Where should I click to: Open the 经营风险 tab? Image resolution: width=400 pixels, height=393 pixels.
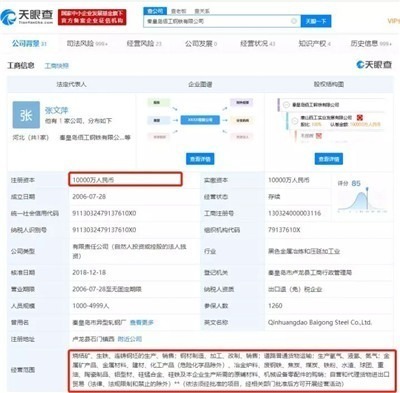[x=144, y=44]
